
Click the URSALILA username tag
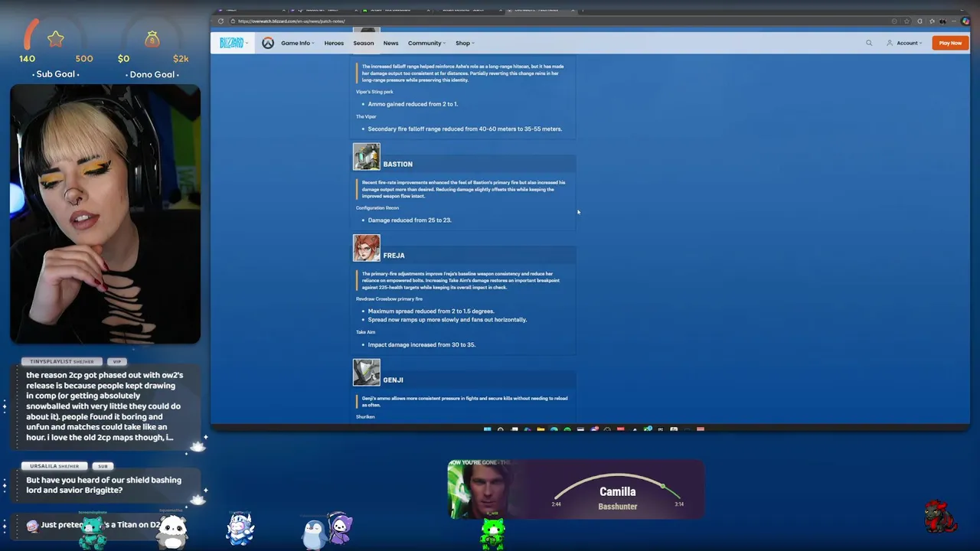(x=55, y=466)
